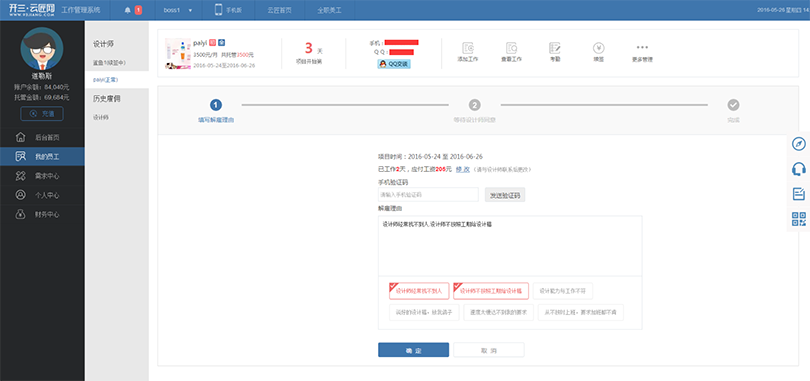This screenshot has width=810, height=381.
Task: Click palyl's portfolio thumbnail image
Action: coord(177,54)
